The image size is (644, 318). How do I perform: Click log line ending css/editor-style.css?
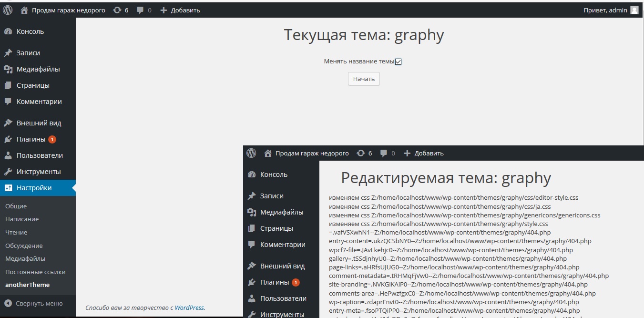pos(453,198)
